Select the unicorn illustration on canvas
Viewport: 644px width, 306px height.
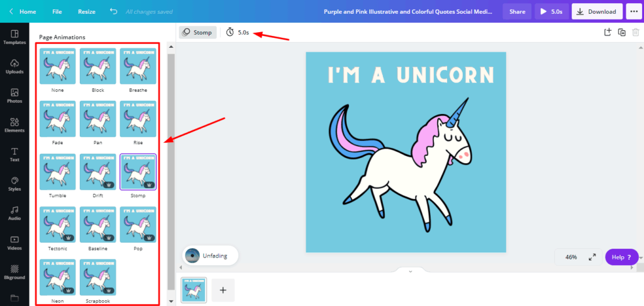(x=401, y=165)
